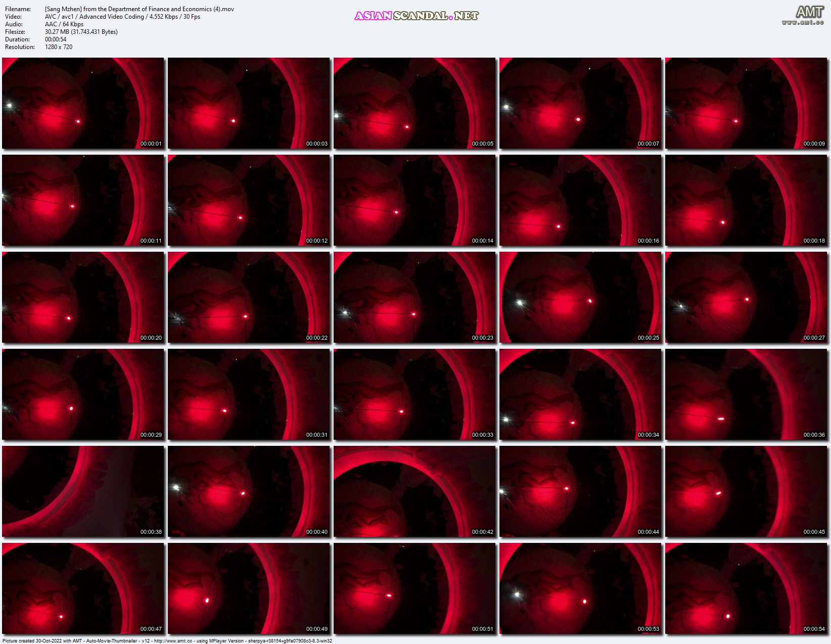
Task: Click the frame labeled 00:00:16
Action: pos(580,200)
